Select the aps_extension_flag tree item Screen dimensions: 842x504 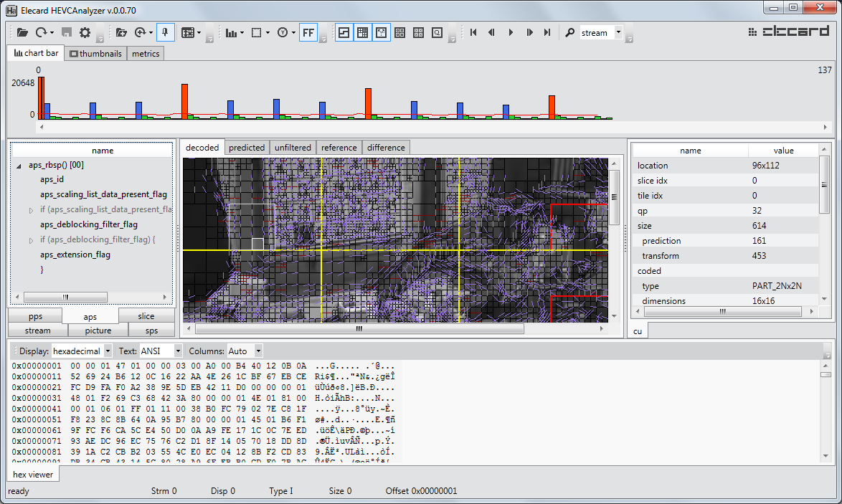[75, 255]
